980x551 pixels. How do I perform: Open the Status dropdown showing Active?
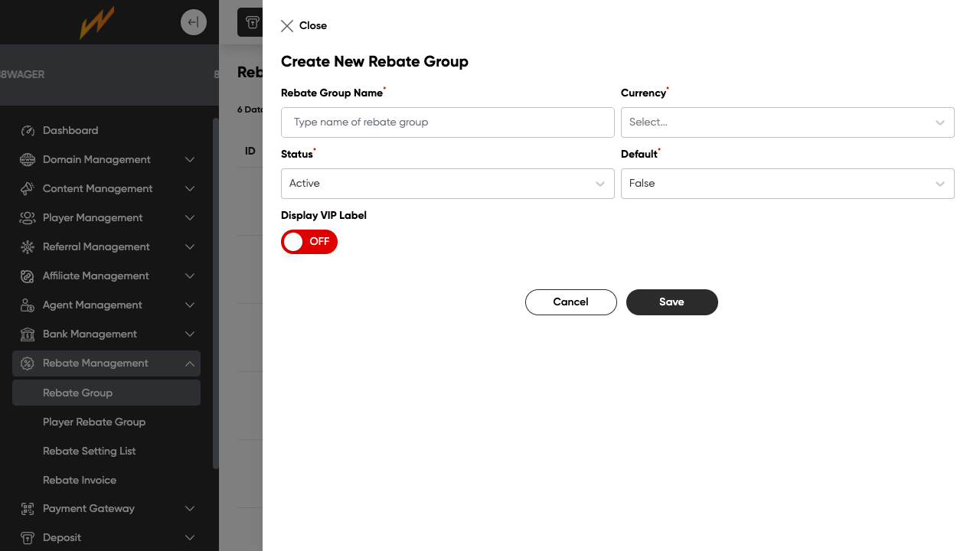(448, 184)
